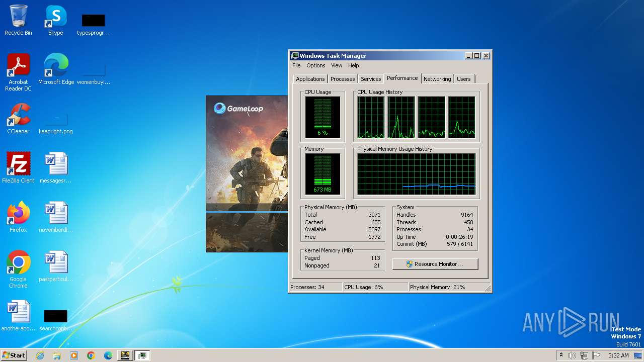Open CCleaner desktop shortcut

19,119
